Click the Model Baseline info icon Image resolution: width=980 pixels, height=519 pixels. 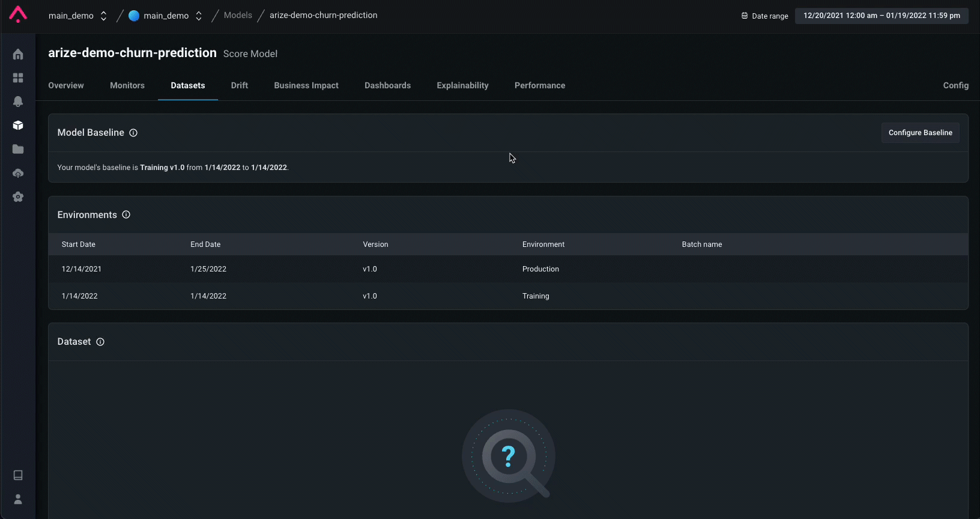point(133,133)
